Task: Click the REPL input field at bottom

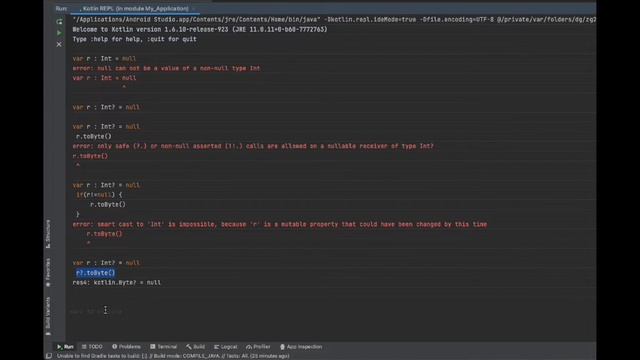Action: (331, 311)
